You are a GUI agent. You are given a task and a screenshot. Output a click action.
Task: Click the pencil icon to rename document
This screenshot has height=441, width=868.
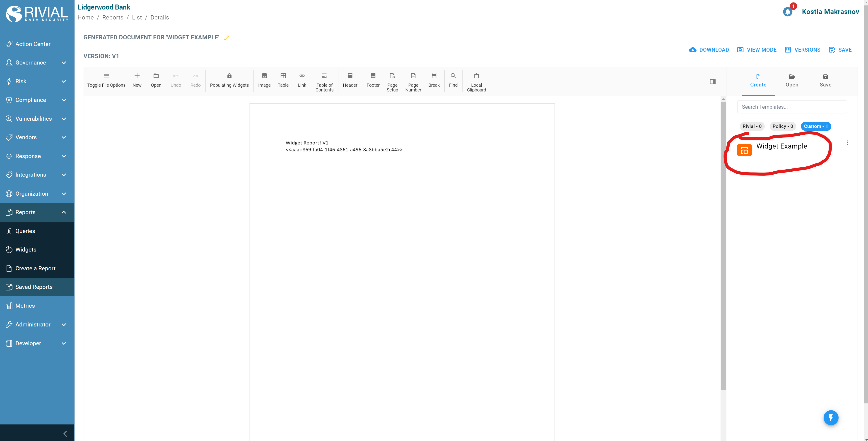pyautogui.click(x=227, y=38)
